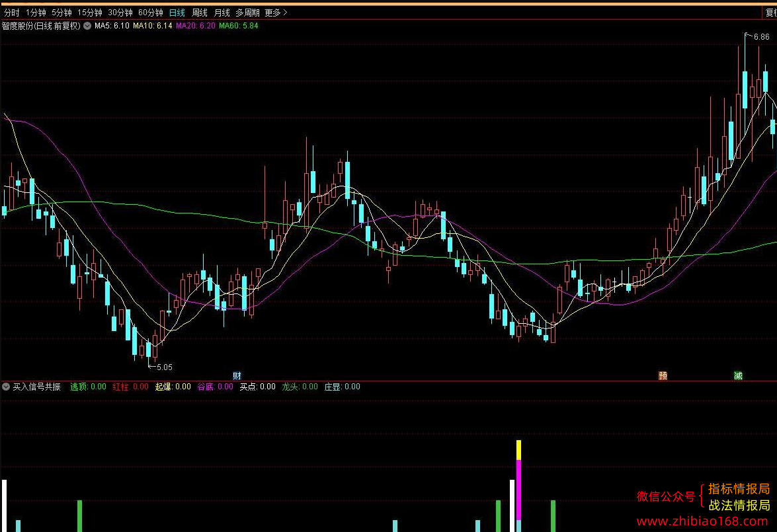Select the 60分钟 period tab

tap(151, 13)
